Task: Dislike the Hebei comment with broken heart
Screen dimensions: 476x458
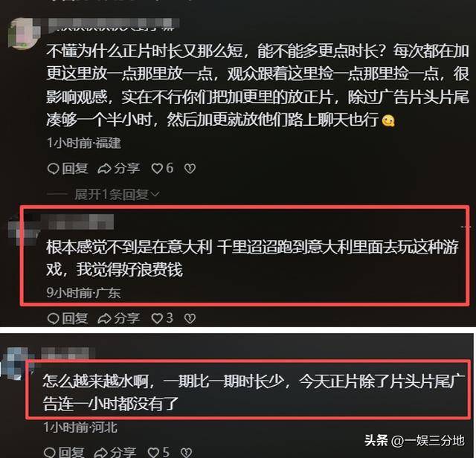Action: (187, 453)
